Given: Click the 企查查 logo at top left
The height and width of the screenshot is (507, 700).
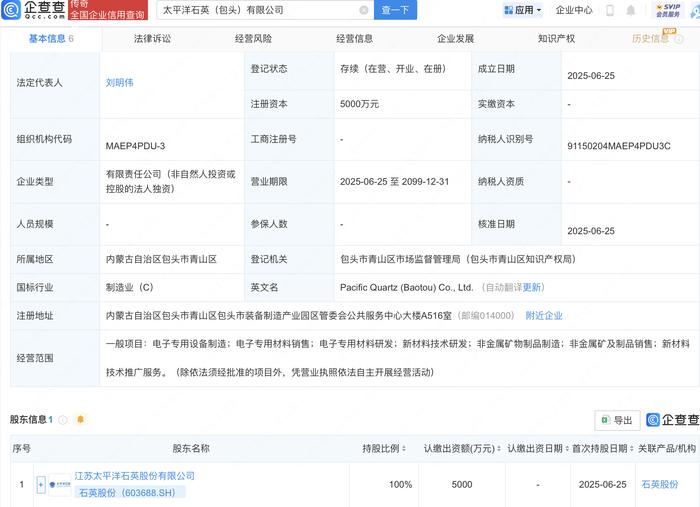Looking at the screenshot, I should 33,10.
